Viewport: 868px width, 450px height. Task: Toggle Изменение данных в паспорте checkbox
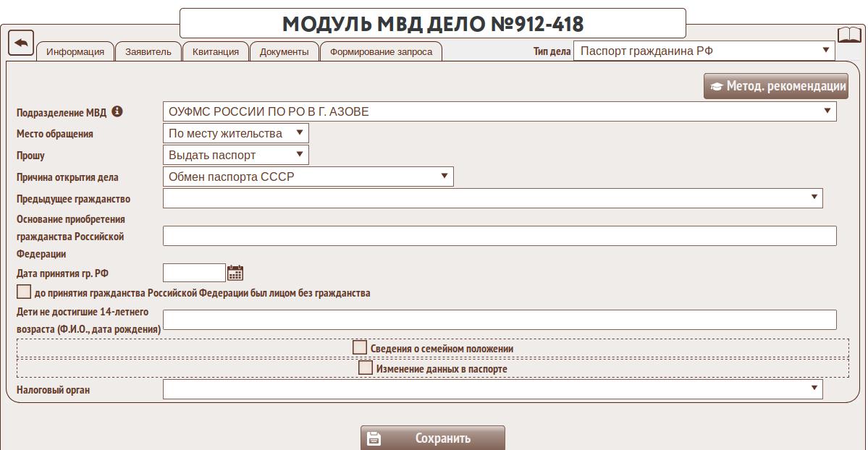click(366, 368)
